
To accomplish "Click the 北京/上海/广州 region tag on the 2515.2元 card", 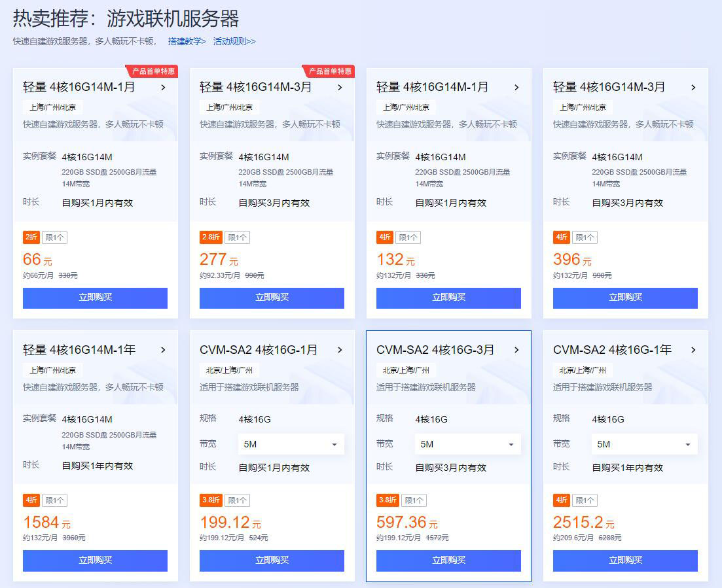I will pyautogui.click(x=583, y=370).
